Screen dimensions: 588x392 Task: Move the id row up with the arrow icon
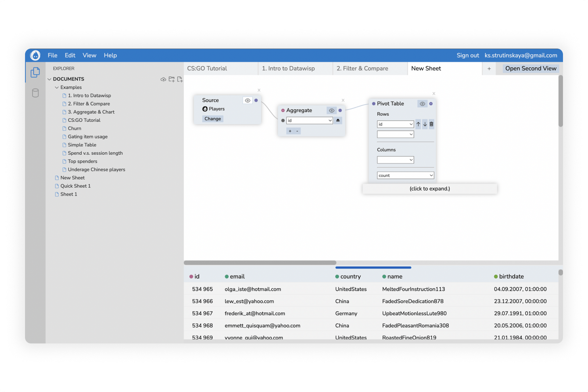tap(418, 124)
